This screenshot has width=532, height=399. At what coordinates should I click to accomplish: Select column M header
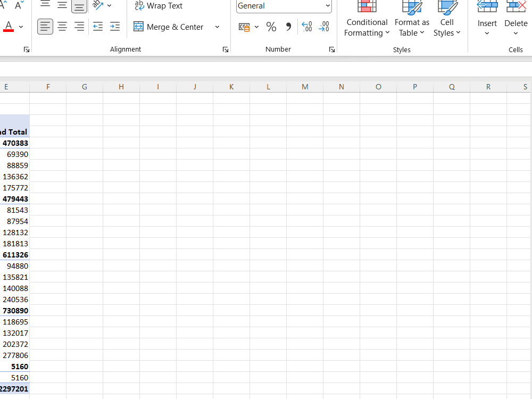coord(305,87)
